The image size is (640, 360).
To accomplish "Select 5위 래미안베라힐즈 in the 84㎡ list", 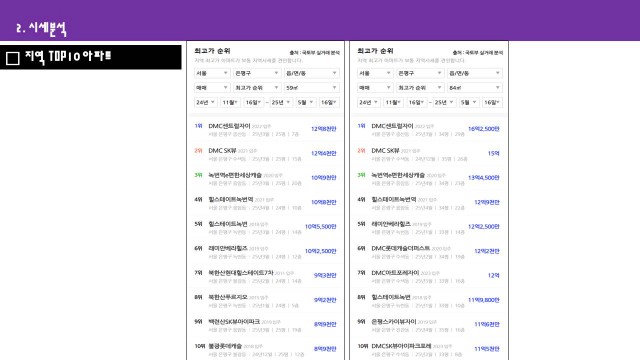I will click(x=429, y=227).
